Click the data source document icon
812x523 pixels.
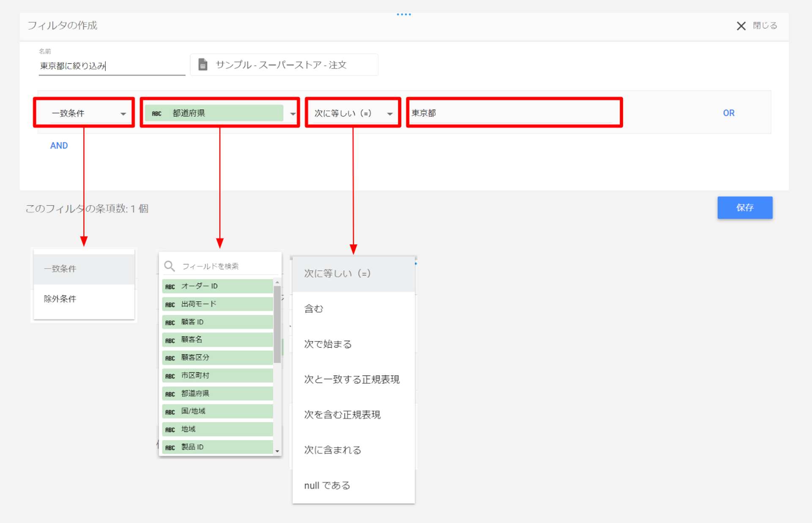(x=203, y=64)
